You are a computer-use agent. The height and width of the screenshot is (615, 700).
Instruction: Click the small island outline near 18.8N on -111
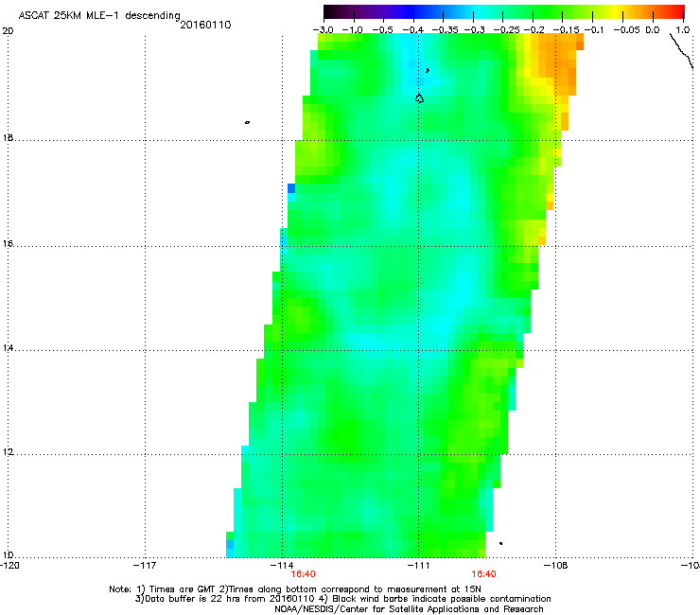coord(419,98)
